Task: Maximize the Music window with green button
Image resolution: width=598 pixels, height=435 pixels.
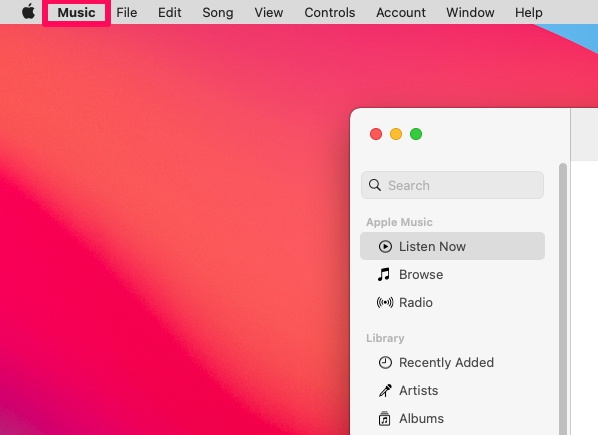Action: pyautogui.click(x=416, y=134)
